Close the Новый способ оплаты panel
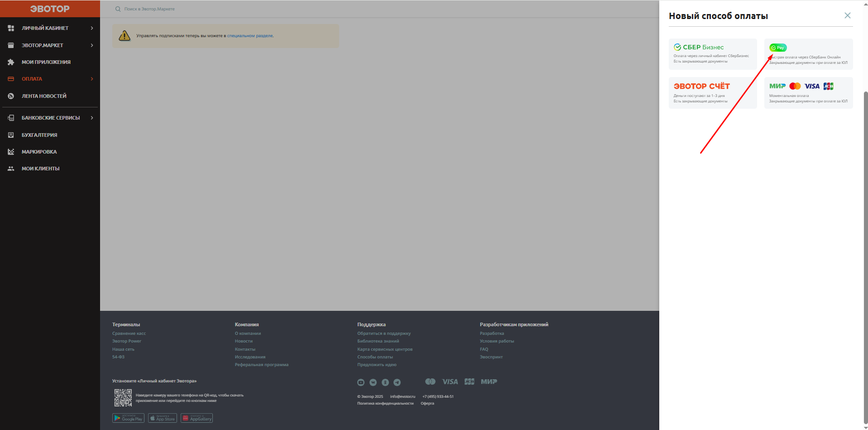Screen dimensions: 868x430 pos(848,15)
